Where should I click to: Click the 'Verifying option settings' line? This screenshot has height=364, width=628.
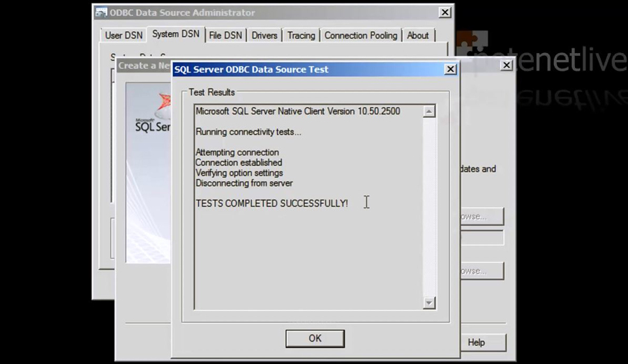(239, 173)
